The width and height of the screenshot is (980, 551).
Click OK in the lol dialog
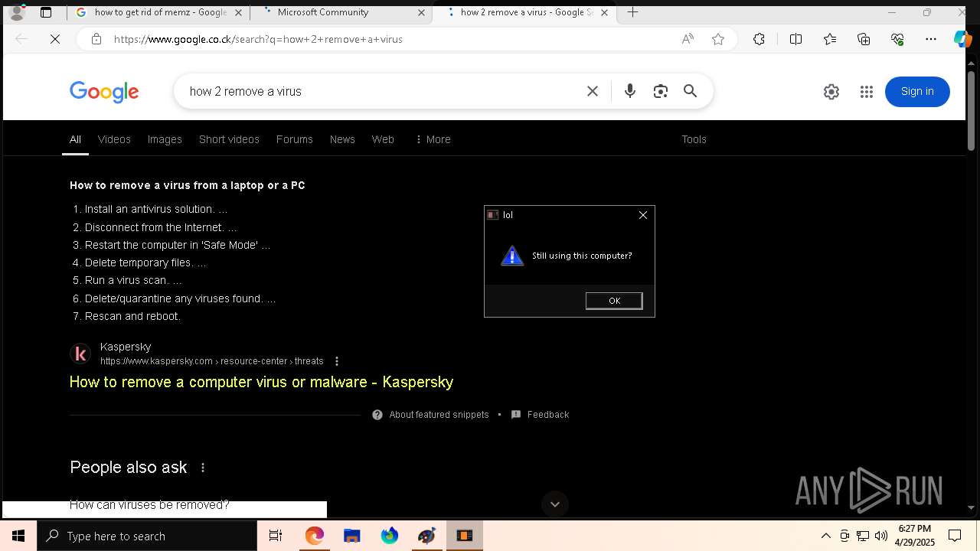click(x=614, y=301)
